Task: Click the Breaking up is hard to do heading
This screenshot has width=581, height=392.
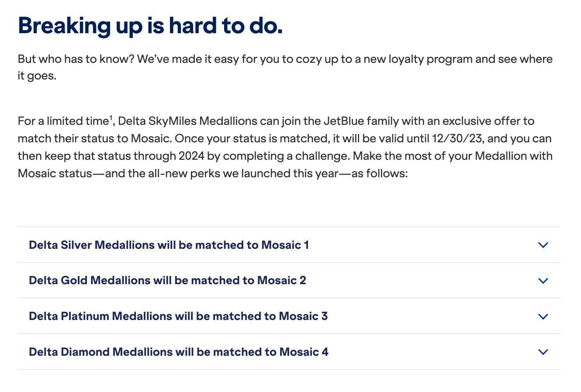Action: 150,25
